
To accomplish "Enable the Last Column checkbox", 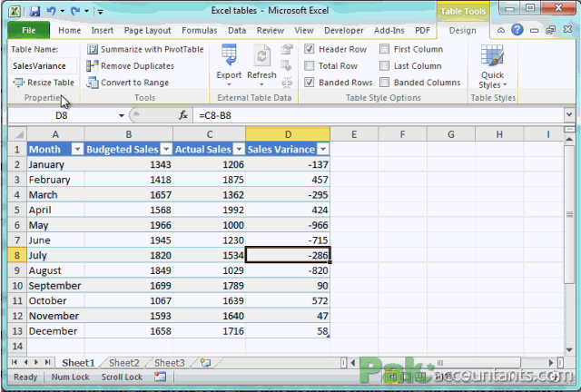I will pos(385,65).
